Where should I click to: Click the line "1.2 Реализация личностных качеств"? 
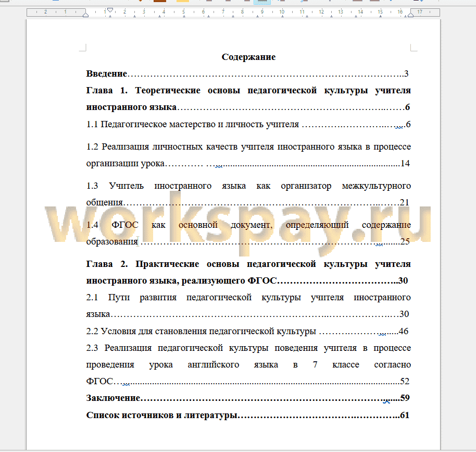[x=248, y=147]
